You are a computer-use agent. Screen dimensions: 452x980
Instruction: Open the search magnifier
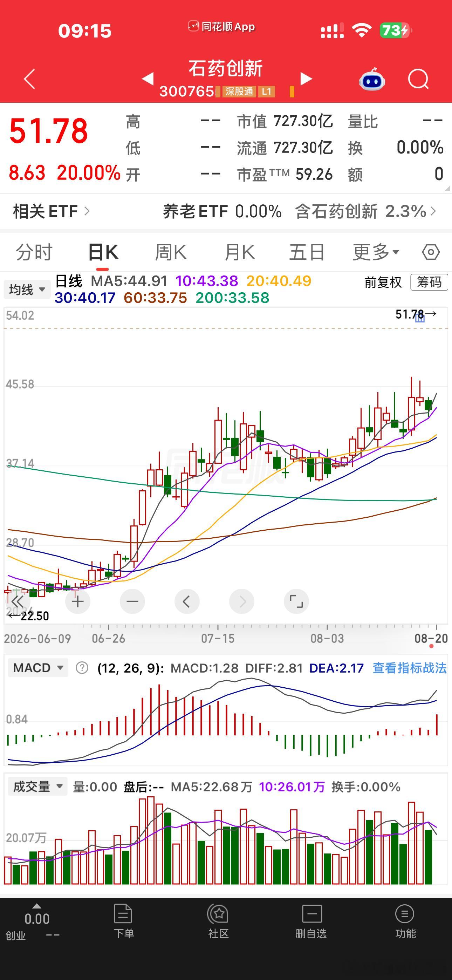pos(418,79)
